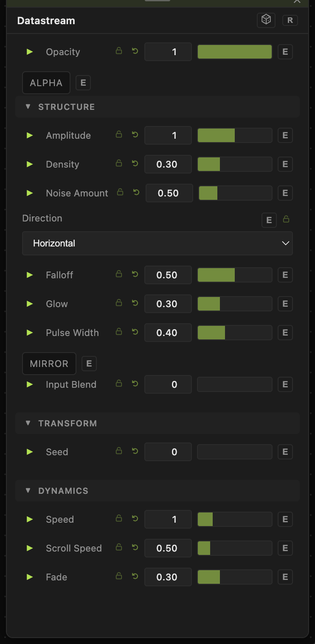Toggle the MIRROR option

49,364
